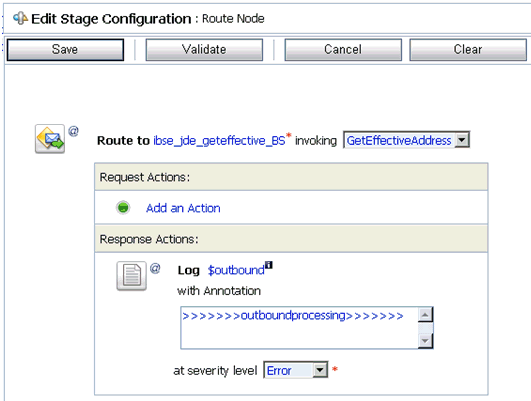Click the @ comment icon beside Log icon

155,268
